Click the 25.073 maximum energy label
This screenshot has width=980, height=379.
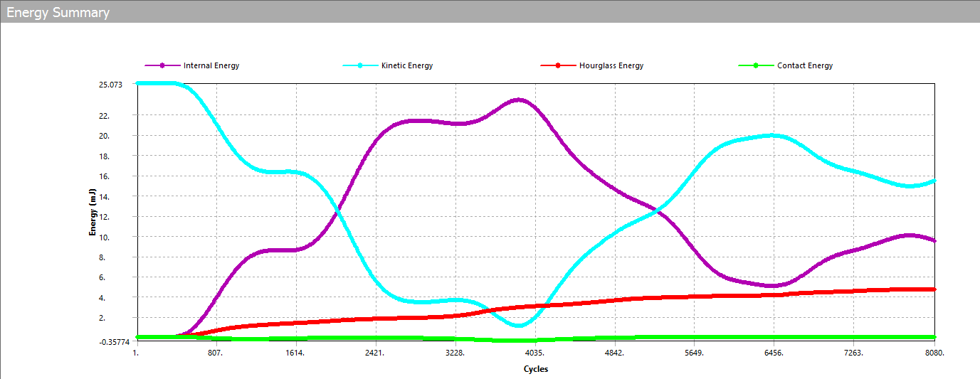(x=110, y=85)
